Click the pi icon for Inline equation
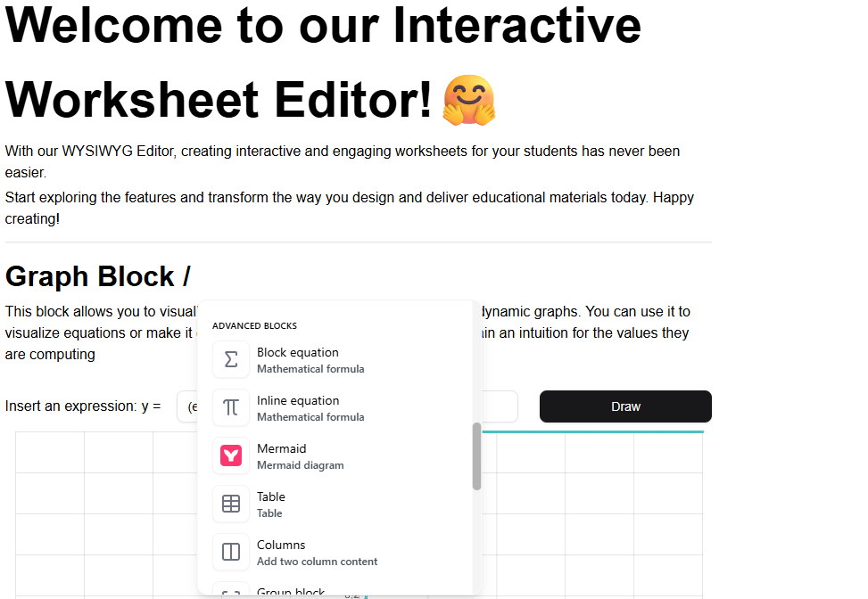This screenshot has height=599, width=868. 231,408
